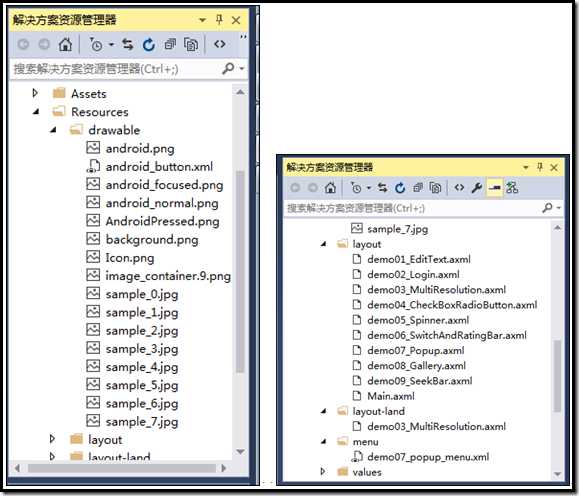579x496 pixels.
Task: Collapse the Resources folder
Action: [x=36, y=111]
